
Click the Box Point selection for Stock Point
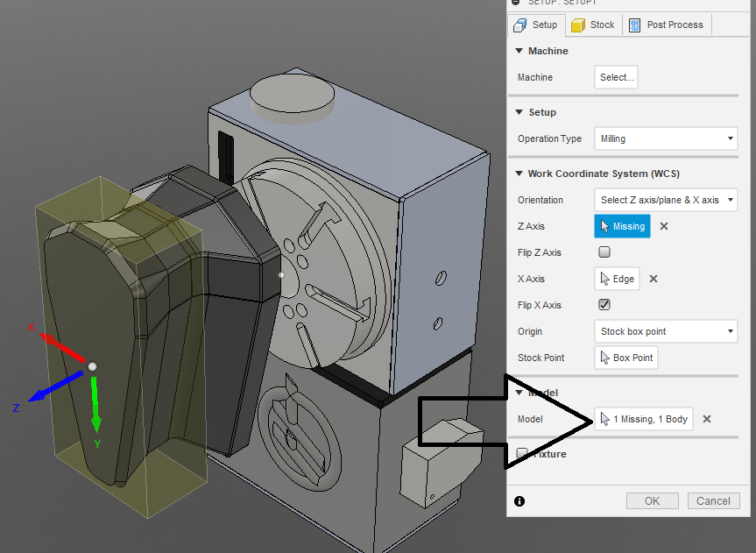pyautogui.click(x=625, y=357)
